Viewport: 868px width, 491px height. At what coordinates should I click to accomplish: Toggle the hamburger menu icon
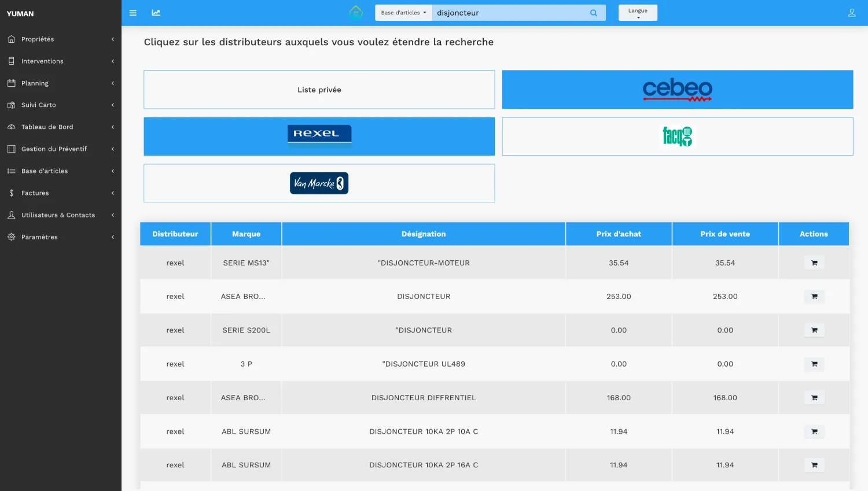133,13
